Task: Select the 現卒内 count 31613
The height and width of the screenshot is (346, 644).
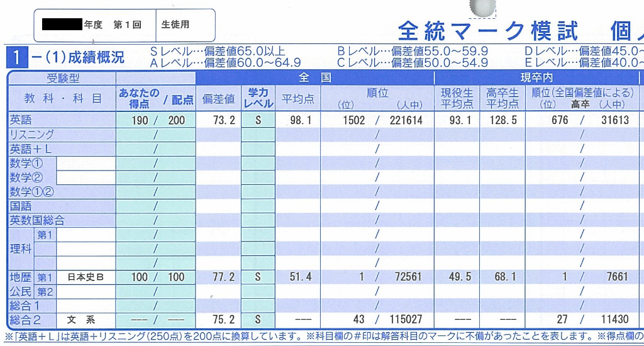Action: tap(615, 120)
